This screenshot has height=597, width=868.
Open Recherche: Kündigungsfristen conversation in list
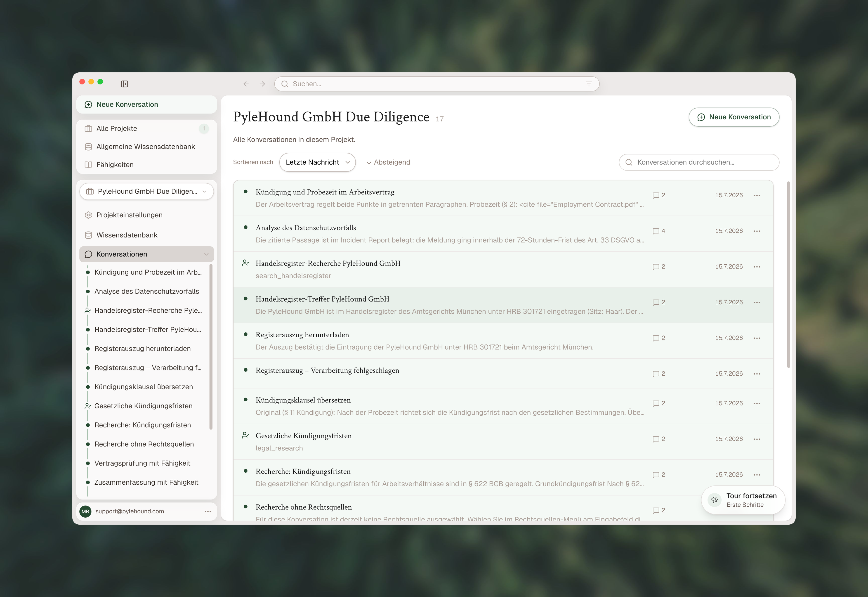click(x=503, y=478)
